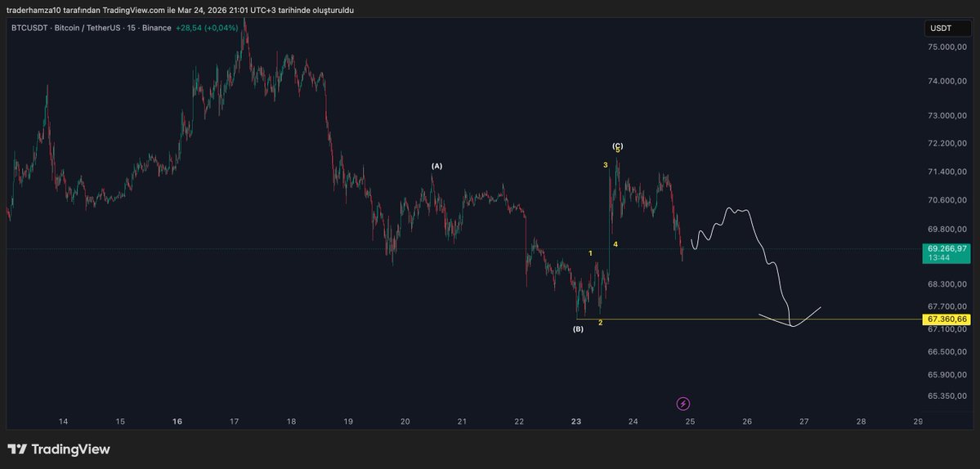This screenshot has height=469, width=980.
Task: Click the 72.200,00 price axis label
Action: click(948, 144)
